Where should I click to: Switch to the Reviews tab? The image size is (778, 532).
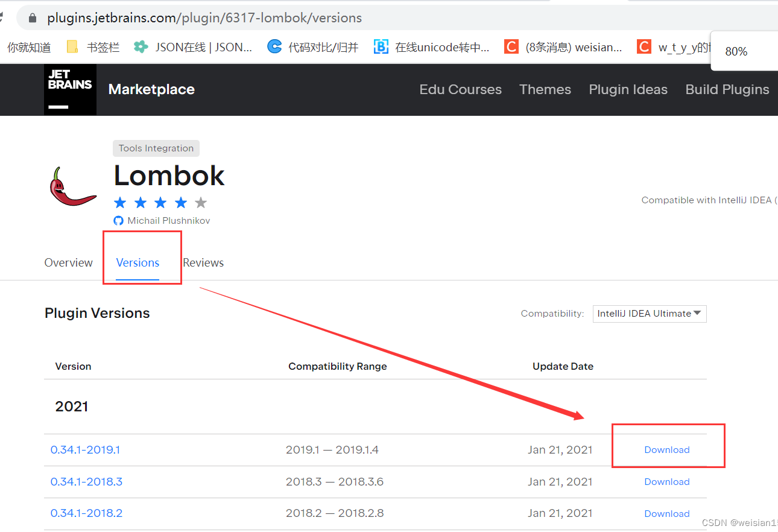pos(203,262)
